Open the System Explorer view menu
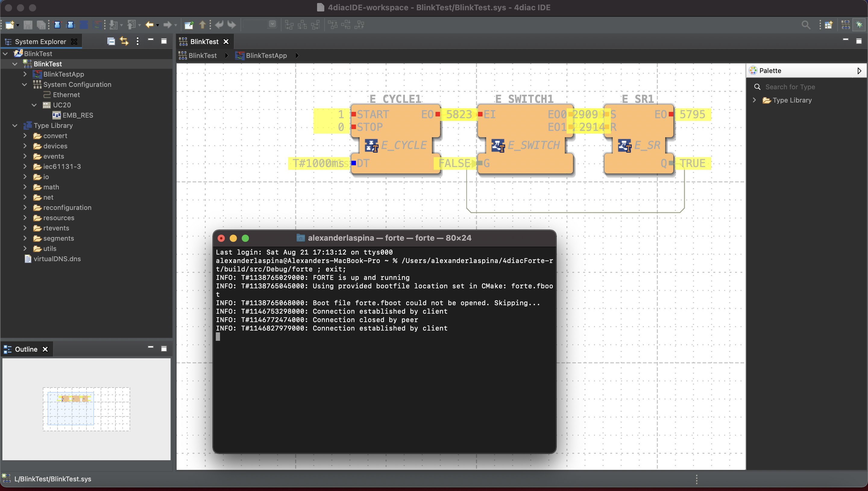This screenshot has height=491, width=868. [x=137, y=41]
